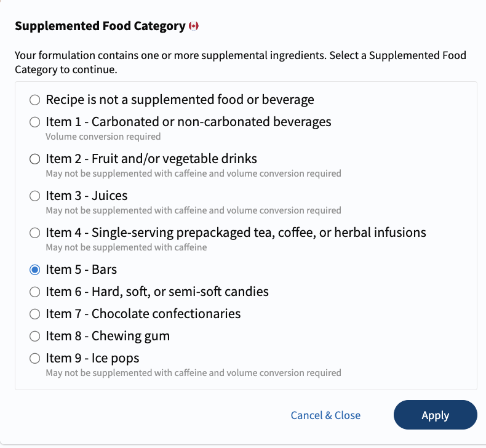Click the 'Item 5 - Bars' label text
The width and height of the screenshot is (486, 448).
(81, 270)
